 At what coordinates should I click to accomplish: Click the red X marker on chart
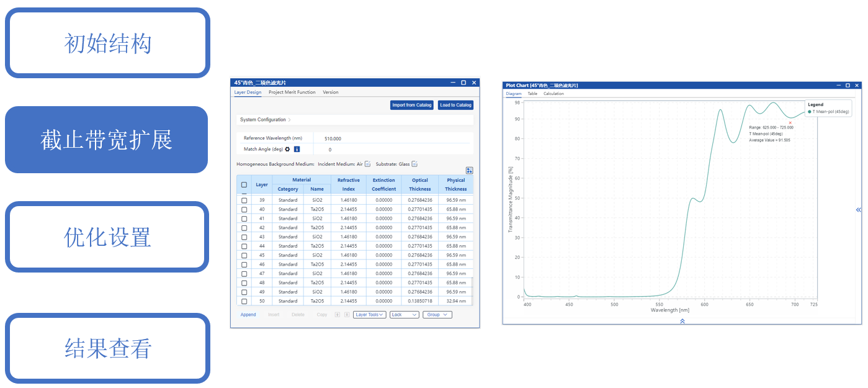point(790,123)
